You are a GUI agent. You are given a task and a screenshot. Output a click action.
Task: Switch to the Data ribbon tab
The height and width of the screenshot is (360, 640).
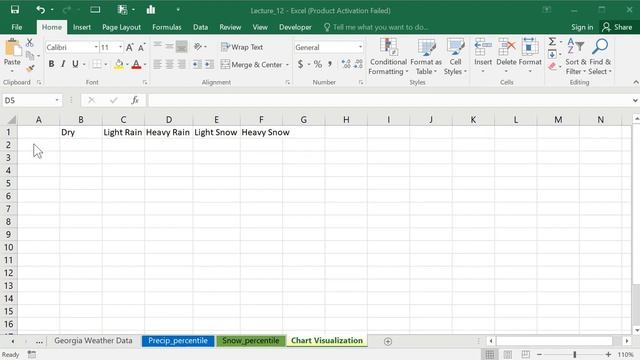[x=200, y=27]
